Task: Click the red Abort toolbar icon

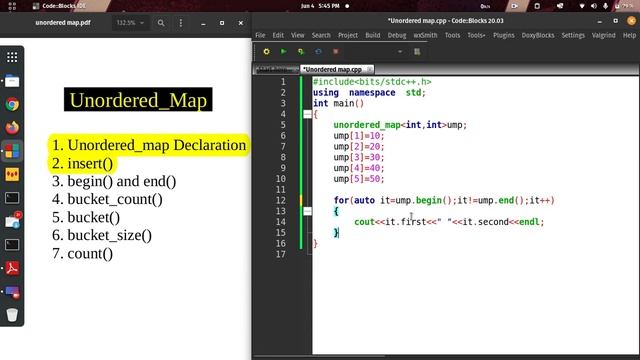Action: click(x=336, y=51)
